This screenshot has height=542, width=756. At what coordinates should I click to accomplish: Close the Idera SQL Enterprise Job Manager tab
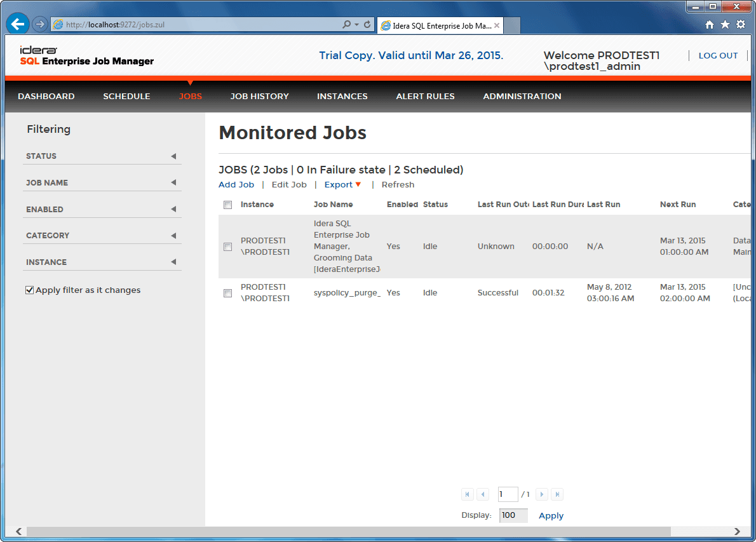pos(497,25)
